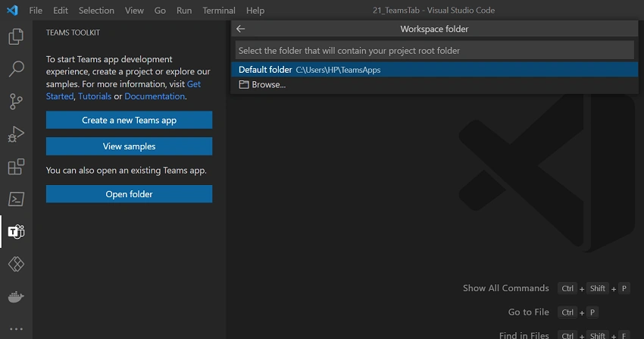This screenshot has width=644, height=339.
Task: Open the Docker view icon
Action: click(16, 297)
